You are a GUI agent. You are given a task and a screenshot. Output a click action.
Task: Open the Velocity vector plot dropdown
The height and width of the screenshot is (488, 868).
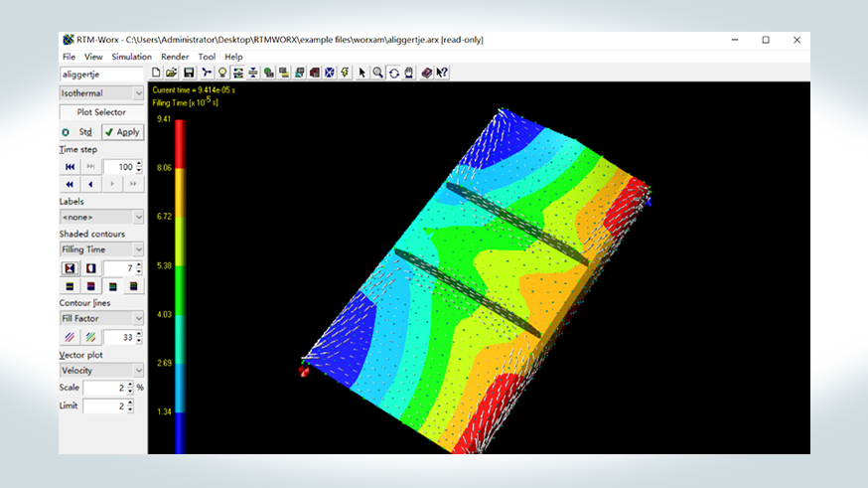click(x=101, y=370)
